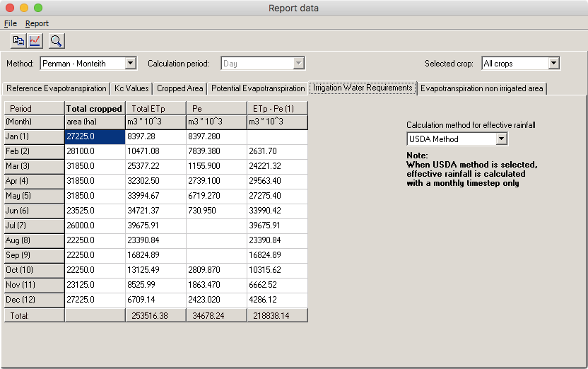Open the Calculation period dropdown
The width and height of the screenshot is (588, 369).
(299, 64)
